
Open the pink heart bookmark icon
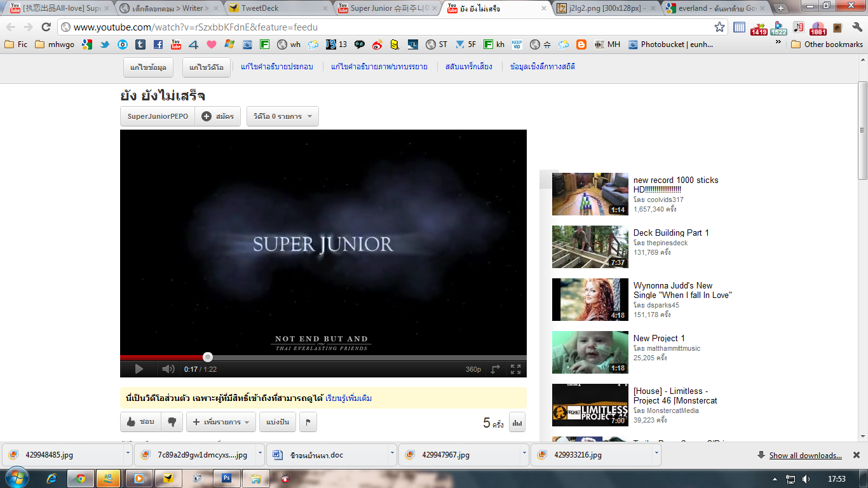click(x=212, y=44)
